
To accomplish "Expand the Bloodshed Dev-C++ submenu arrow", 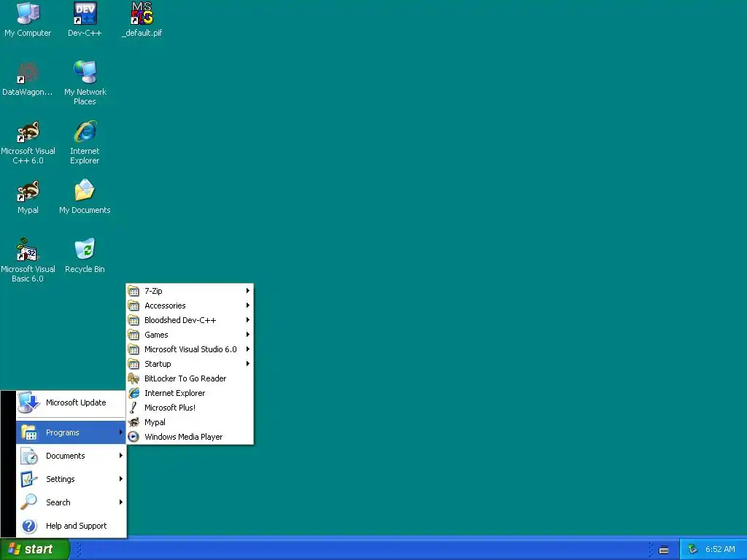I will (x=248, y=320).
